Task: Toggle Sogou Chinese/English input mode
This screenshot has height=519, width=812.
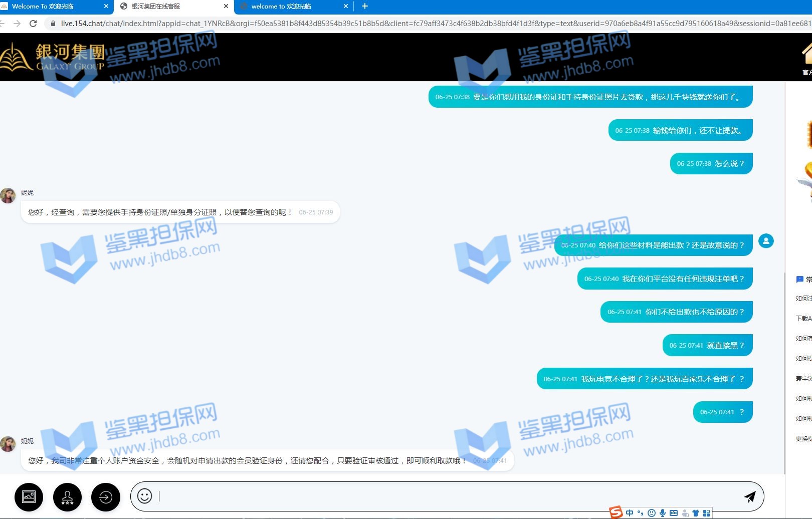Action: [630, 513]
